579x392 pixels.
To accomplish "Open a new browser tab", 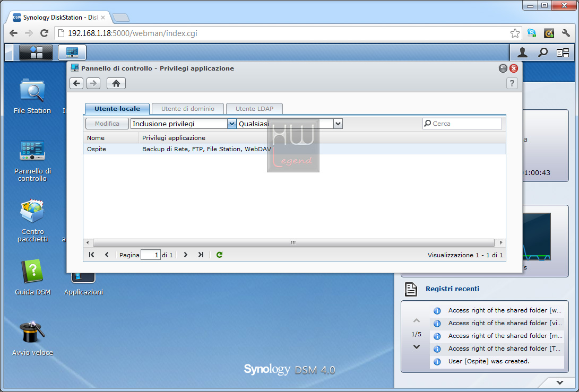I will pyautogui.click(x=121, y=18).
